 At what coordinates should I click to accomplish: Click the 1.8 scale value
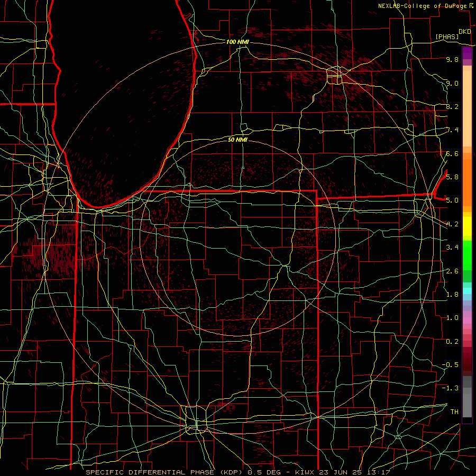[x=452, y=294]
